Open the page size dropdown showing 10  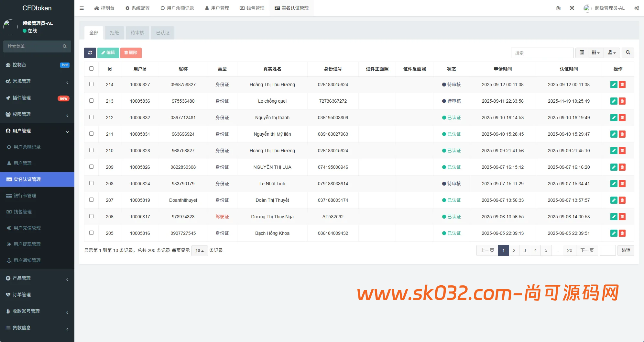(x=199, y=251)
